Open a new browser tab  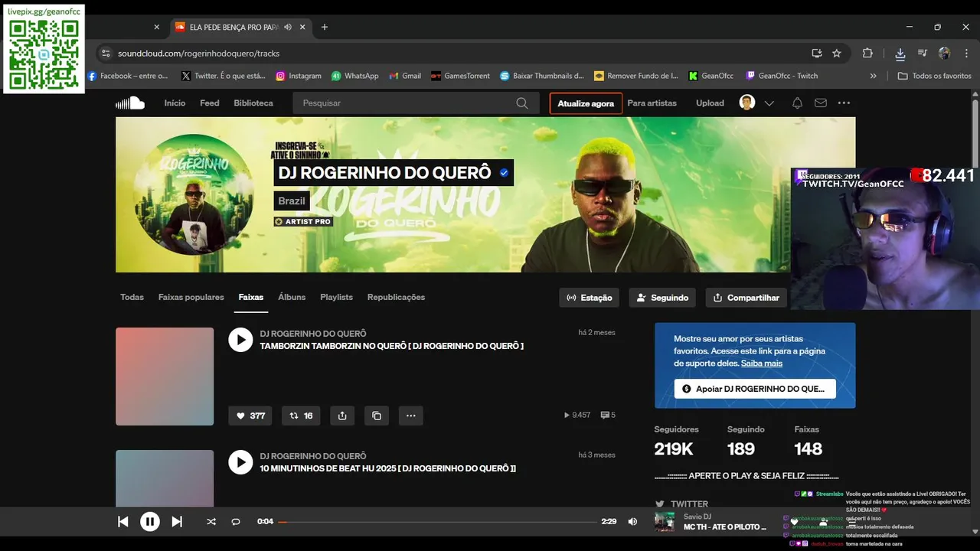click(325, 27)
